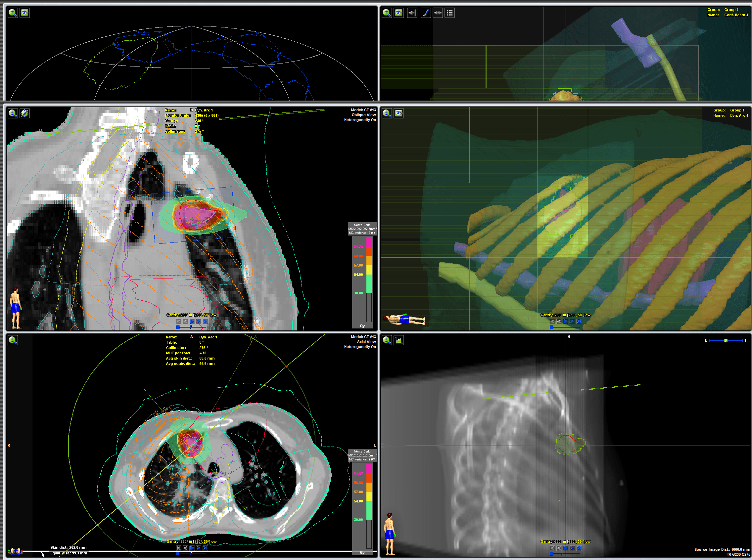
Task: Open histogram windowing icon in DRR view
Action: (x=399, y=340)
